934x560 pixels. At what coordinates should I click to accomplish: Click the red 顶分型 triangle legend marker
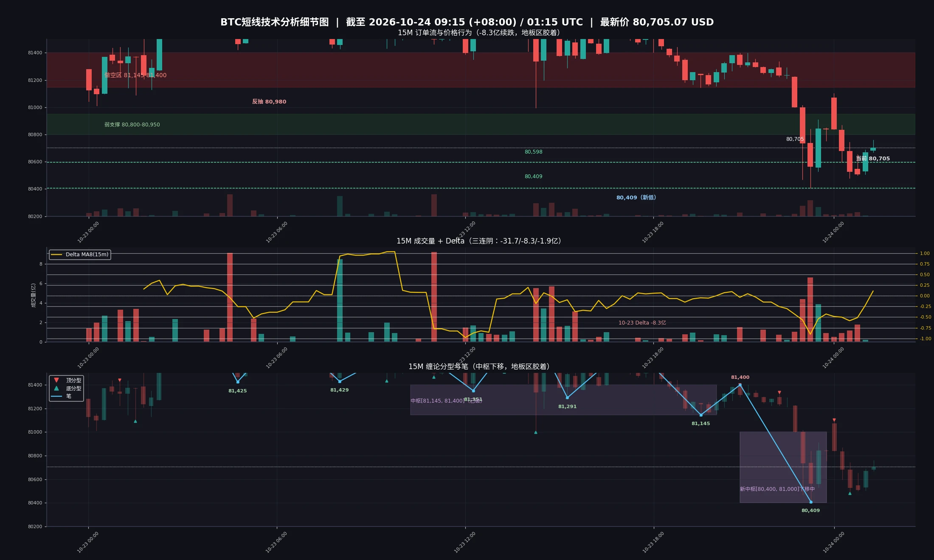pyautogui.click(x=56, y=380)
